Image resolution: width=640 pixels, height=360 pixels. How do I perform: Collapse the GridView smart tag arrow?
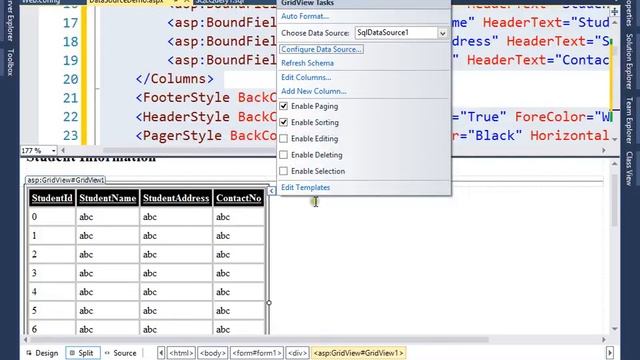(x=271, y=191)
